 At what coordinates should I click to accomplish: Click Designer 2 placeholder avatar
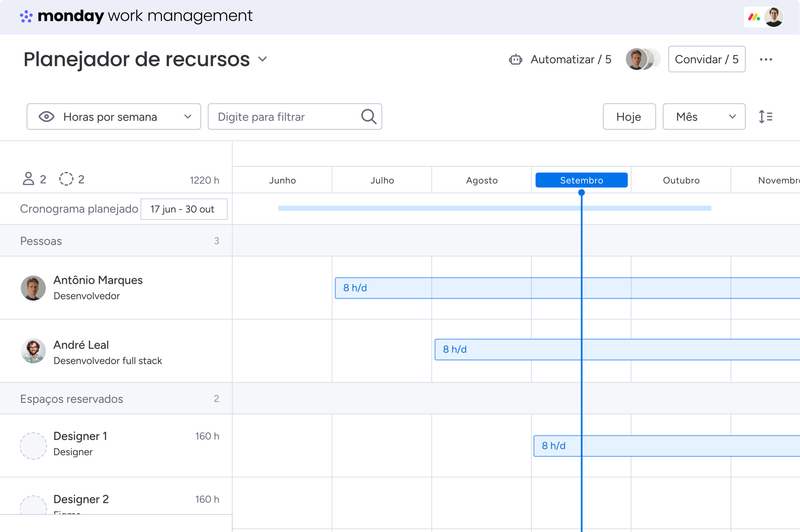click(x=33, y=505)
